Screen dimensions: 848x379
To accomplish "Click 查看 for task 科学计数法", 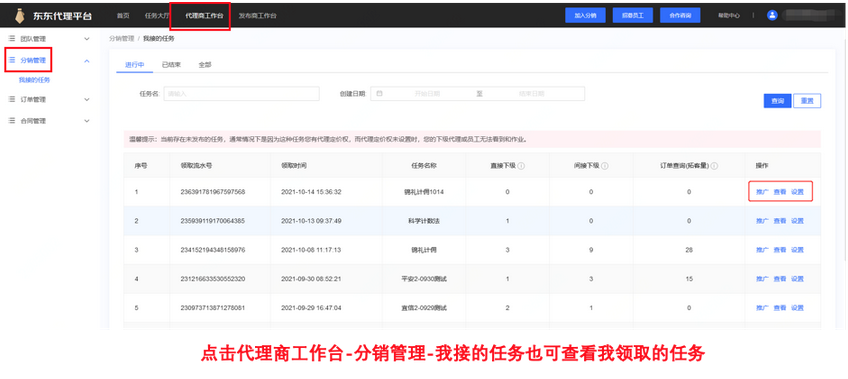I will [780, 221].
